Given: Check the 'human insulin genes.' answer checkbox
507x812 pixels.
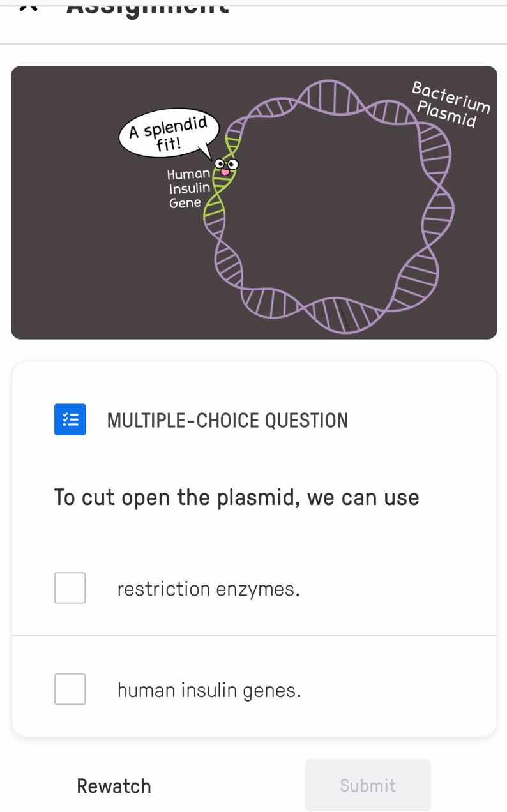Looking at the screenshot, I should pos(70,689).
